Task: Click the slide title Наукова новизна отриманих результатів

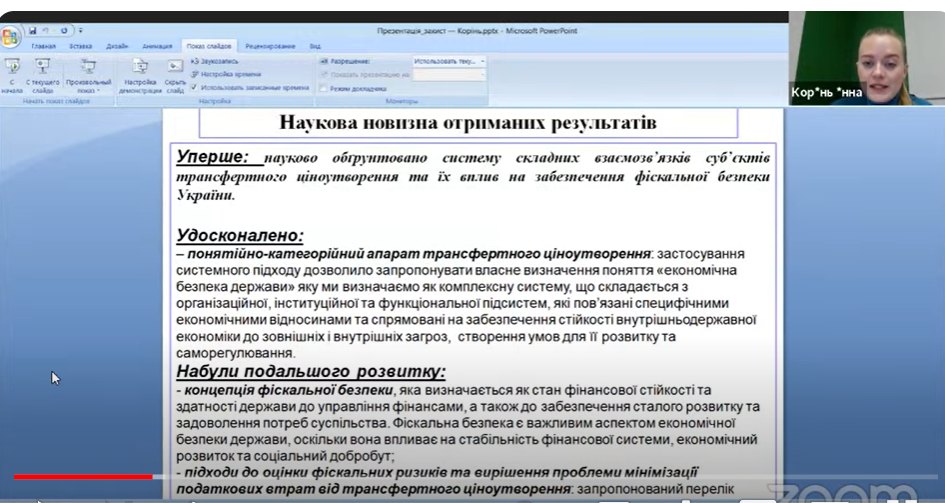Action: pos(468,123)
